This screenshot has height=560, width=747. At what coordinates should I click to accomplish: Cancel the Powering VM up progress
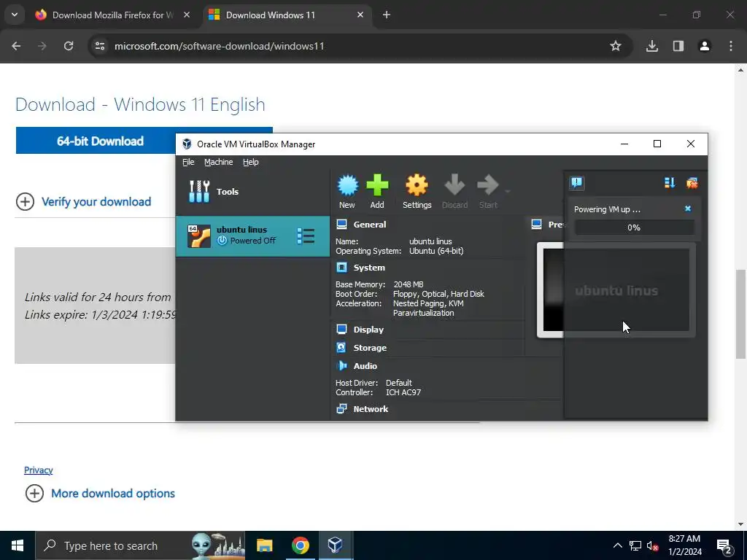687,209
